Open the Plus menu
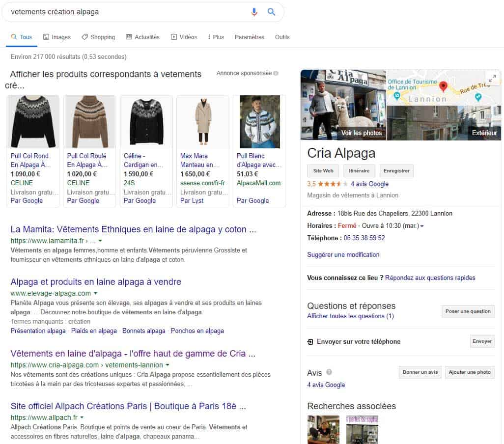Viewport: 504px width, 444px height. (x=216, y=37)
